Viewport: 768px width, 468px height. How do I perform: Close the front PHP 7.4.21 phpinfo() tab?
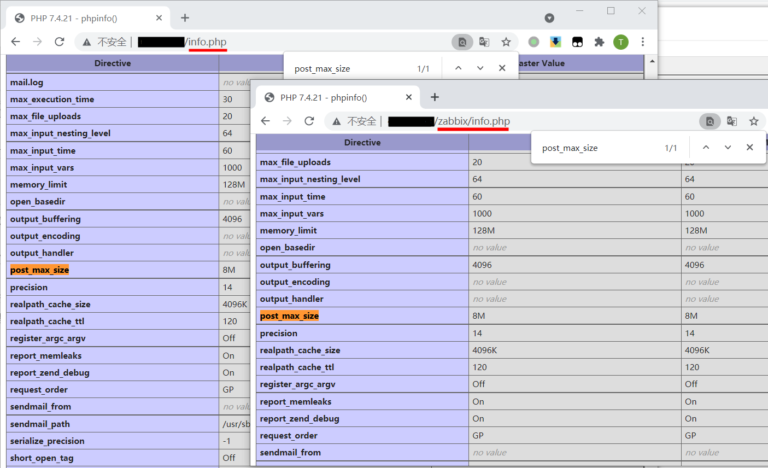tap(410, 97)
